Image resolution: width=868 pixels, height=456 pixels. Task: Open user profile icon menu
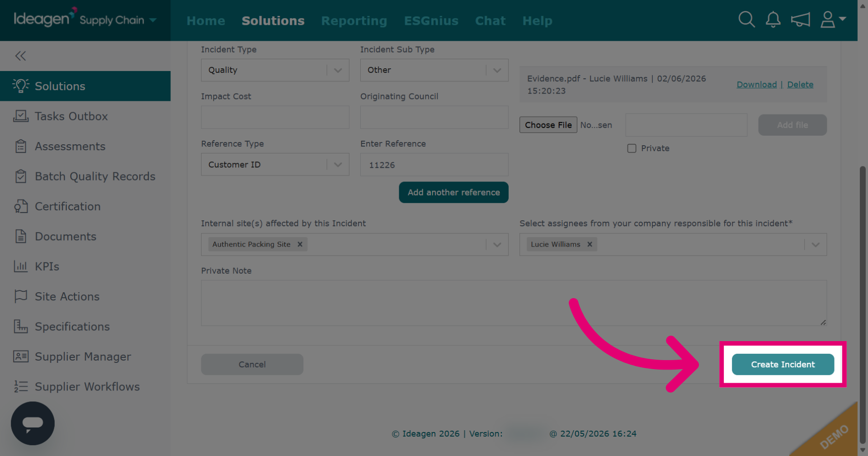click(833, 19)
